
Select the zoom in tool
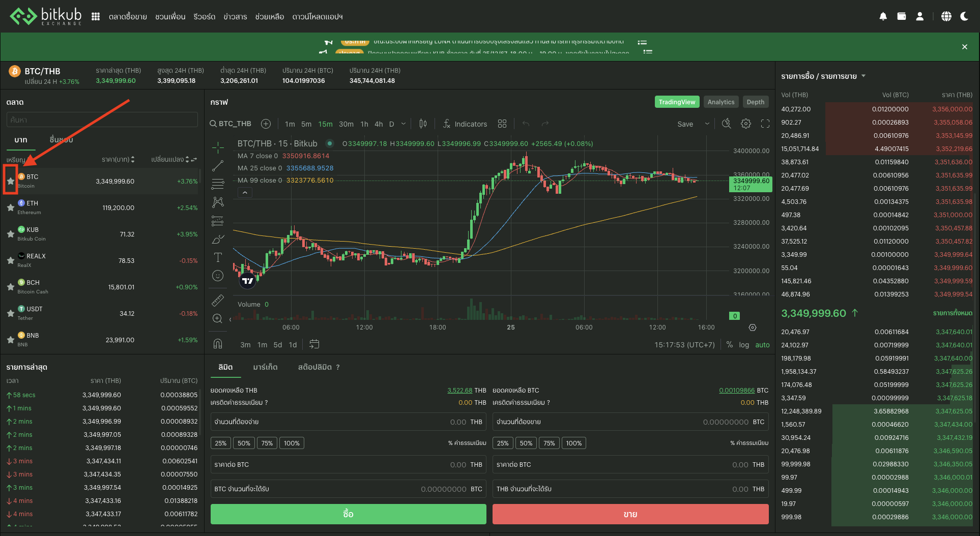[218, 319]
